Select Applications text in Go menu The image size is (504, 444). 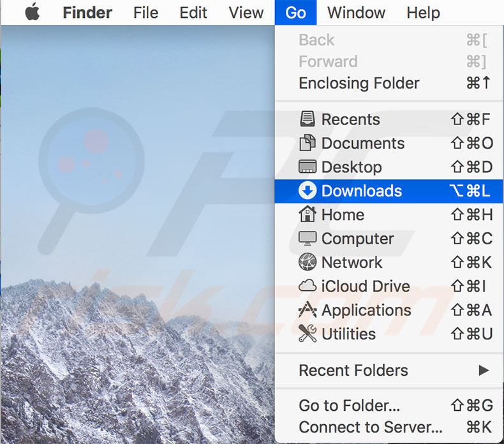(366, 311)
